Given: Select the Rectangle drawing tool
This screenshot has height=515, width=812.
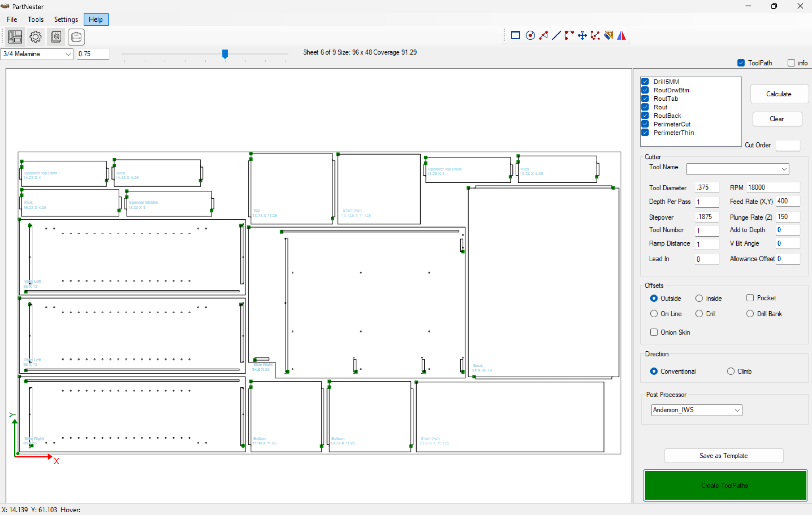Looking at the screenshot, I should coord(515,36).
